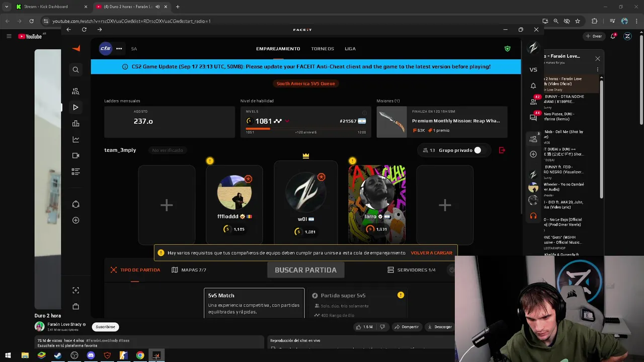Screen dimensions: 644x362
Task: Click the CS game selector logo
Action: 105,48
